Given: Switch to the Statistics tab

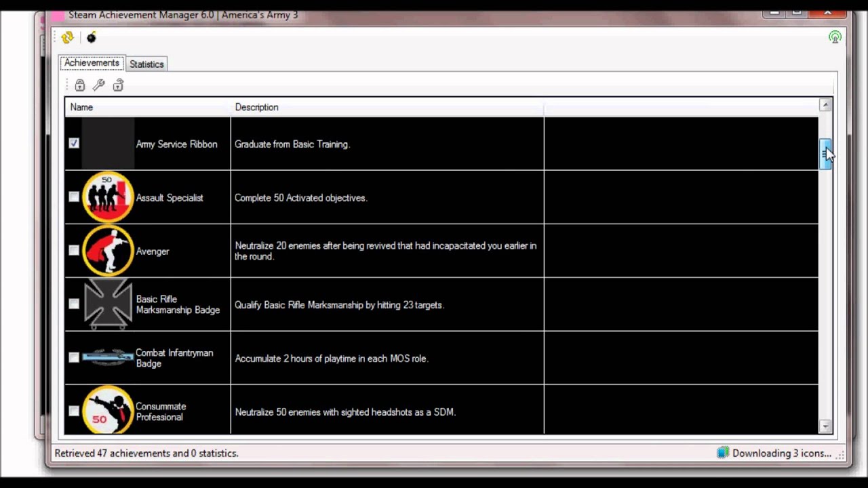Looking at the screenshot, I should pyautogui.click(x=146, y=64).
